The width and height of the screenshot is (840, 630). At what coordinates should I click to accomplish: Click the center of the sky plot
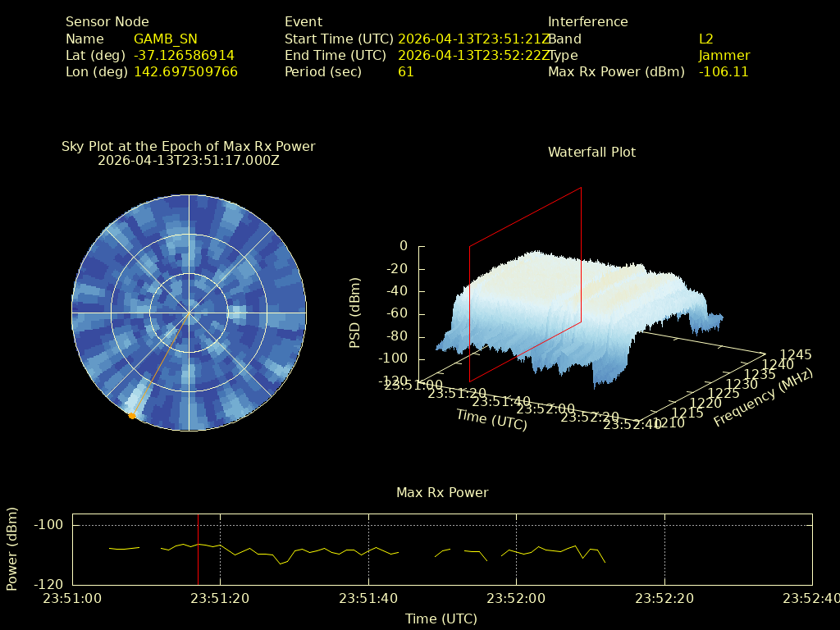[189, 313]
